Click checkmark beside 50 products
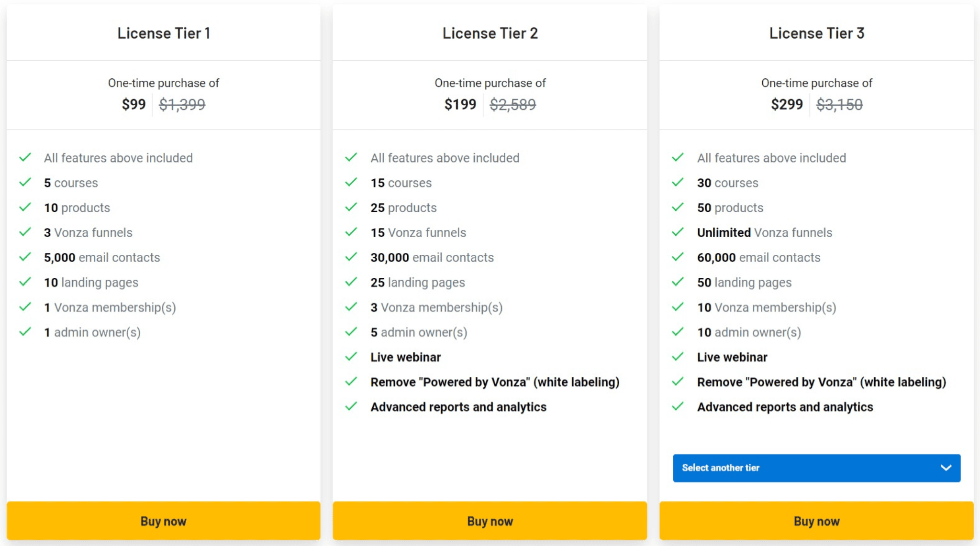The width and height of the screenshot is (980, 546). pos(678,207)
